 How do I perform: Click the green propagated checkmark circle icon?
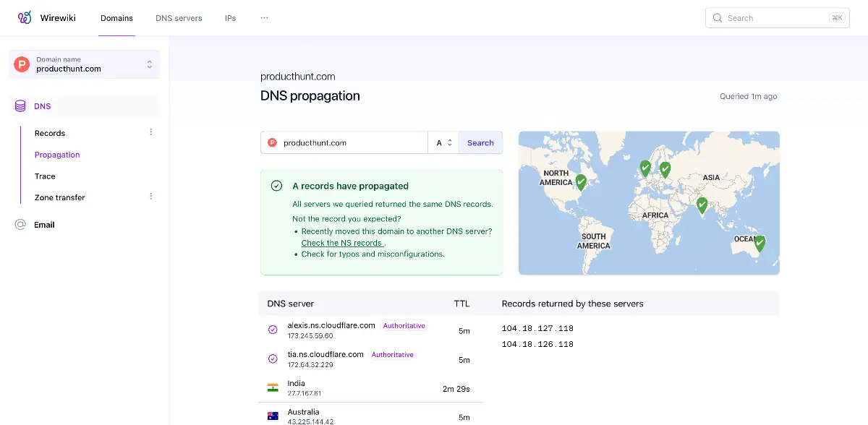[276, 186]
